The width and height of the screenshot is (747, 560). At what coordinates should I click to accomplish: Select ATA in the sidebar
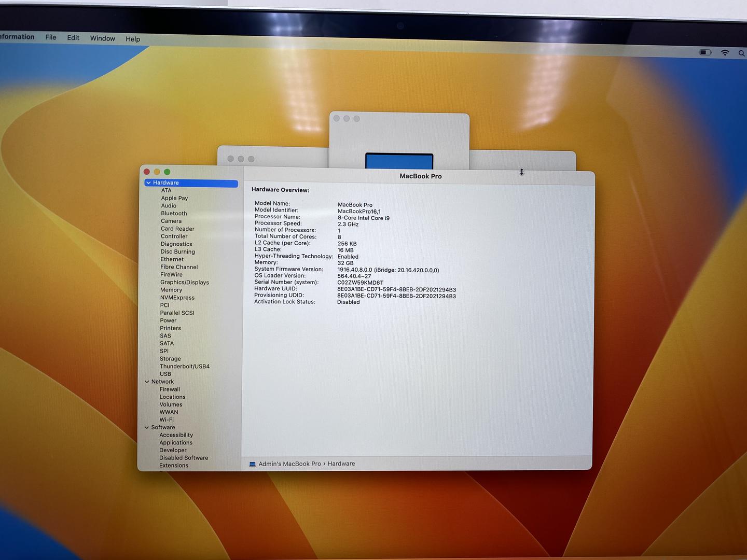click(166, 190)
